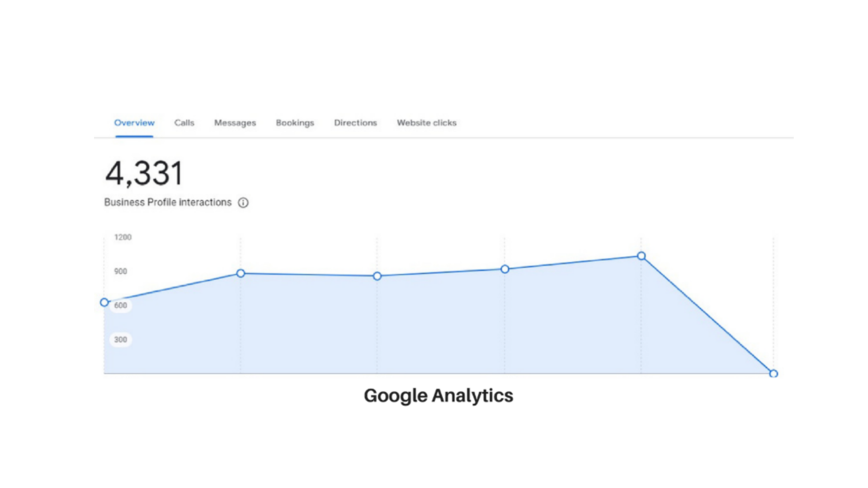Select the 600 y-axis label pill
This screenshot has width=868, height=488.
pyautogui.click(x=121, y=305)
